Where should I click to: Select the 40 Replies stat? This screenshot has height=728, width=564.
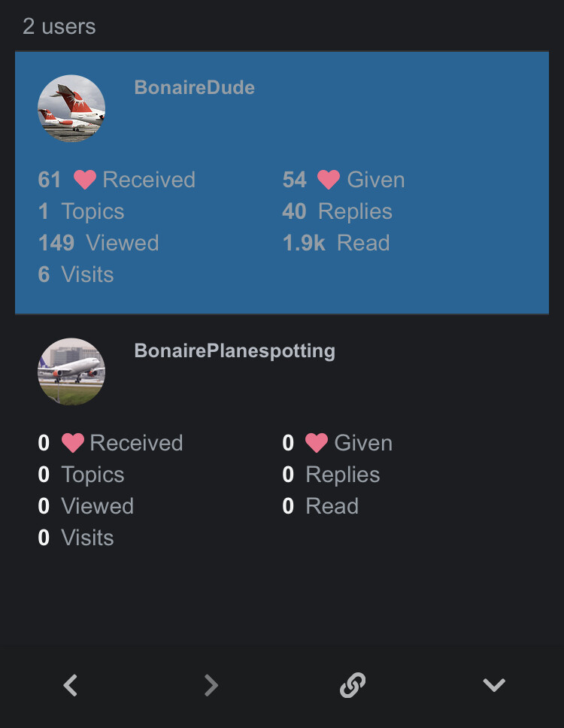tap(338, 211)
